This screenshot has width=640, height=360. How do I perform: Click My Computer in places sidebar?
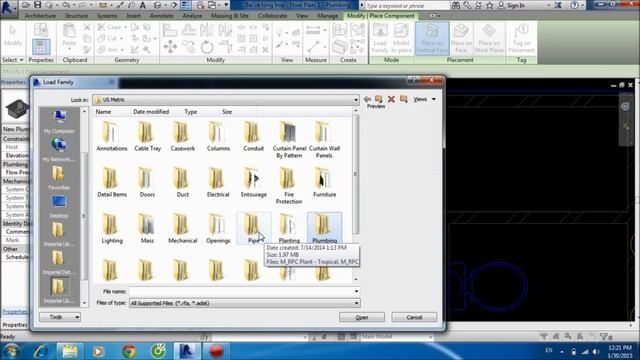tap(59, 122)
